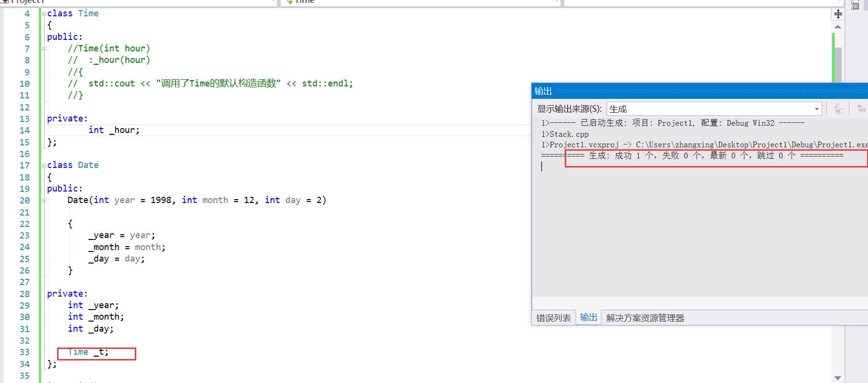Switch to the 错误列表 tab
The width and height of the screenshot is (868, 383).
(x=553, y=318)
